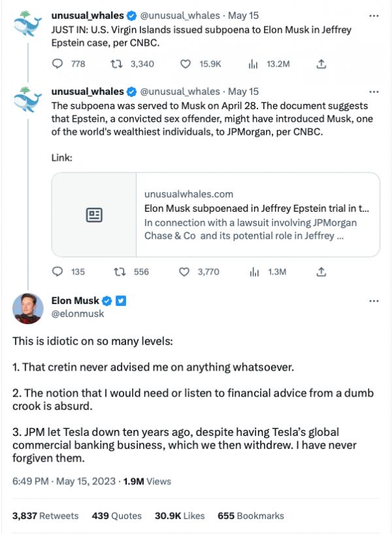Reply to the second tweet with 135 replies

[x=57, y=271]
